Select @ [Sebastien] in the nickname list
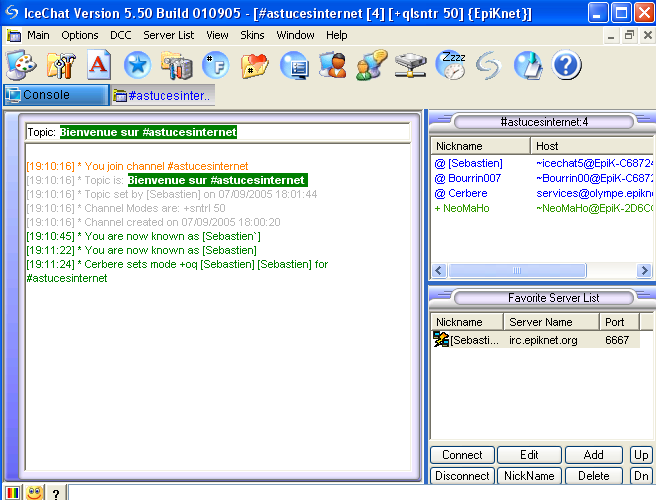 pyautogui.click(x=469, y=163)
